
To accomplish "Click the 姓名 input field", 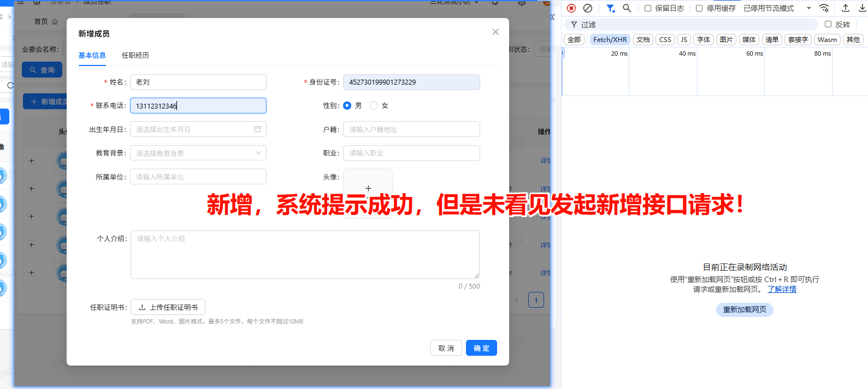I will click(x=198, y=82).
